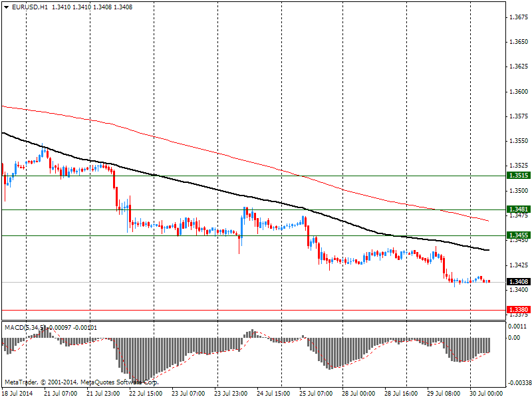Select the MACD 0.0011 scale value

tap(517, 326)
